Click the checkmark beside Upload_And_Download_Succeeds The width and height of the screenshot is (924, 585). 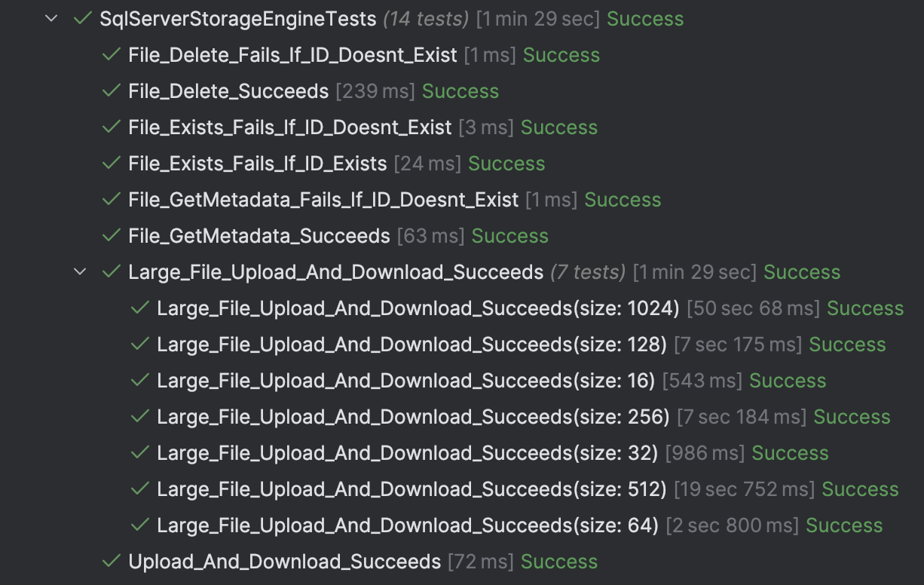pyautogui.click(x=110, y=561)
